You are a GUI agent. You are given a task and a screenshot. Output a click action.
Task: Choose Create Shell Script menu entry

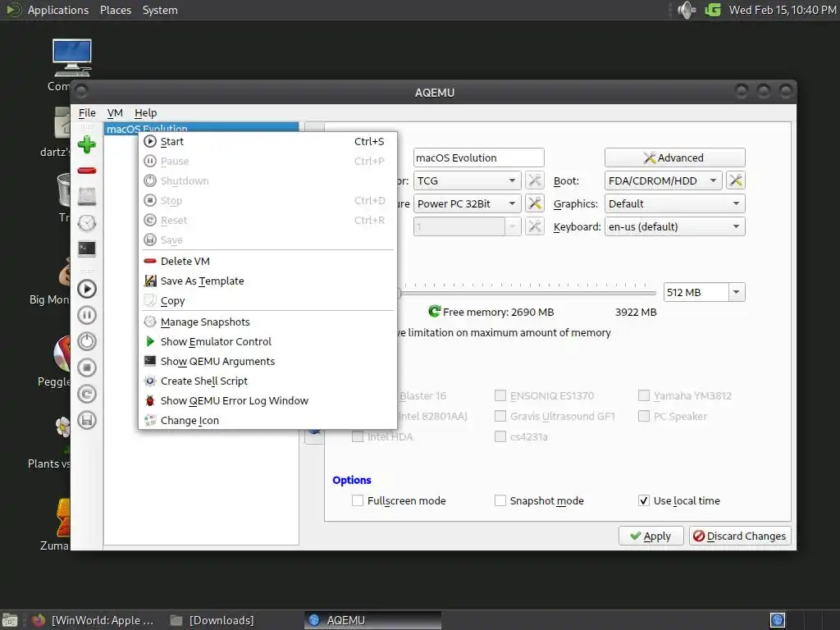(267, 381)
